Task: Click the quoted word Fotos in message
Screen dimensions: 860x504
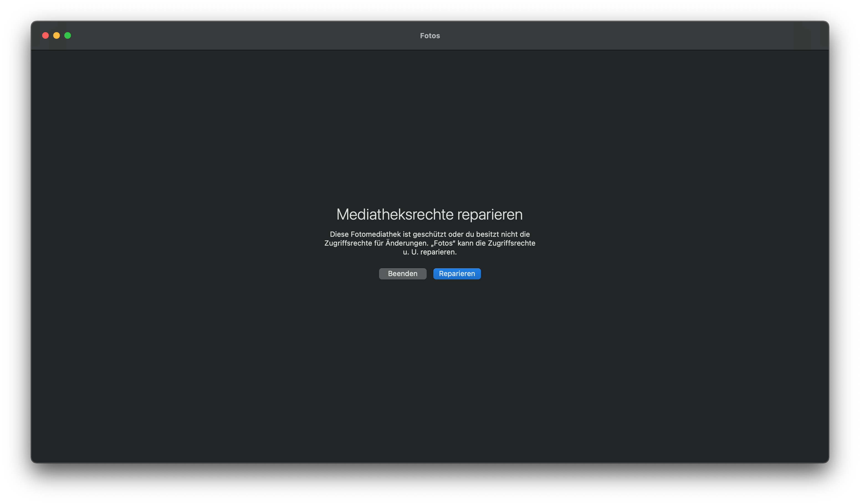Action: coord(443,243)
